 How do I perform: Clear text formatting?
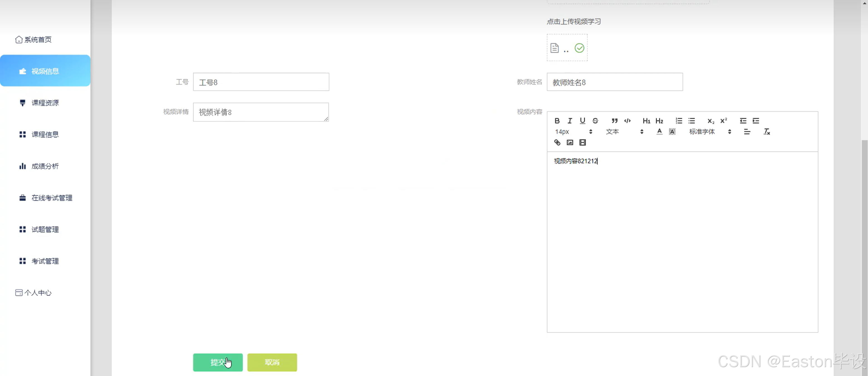click(767, 132)
